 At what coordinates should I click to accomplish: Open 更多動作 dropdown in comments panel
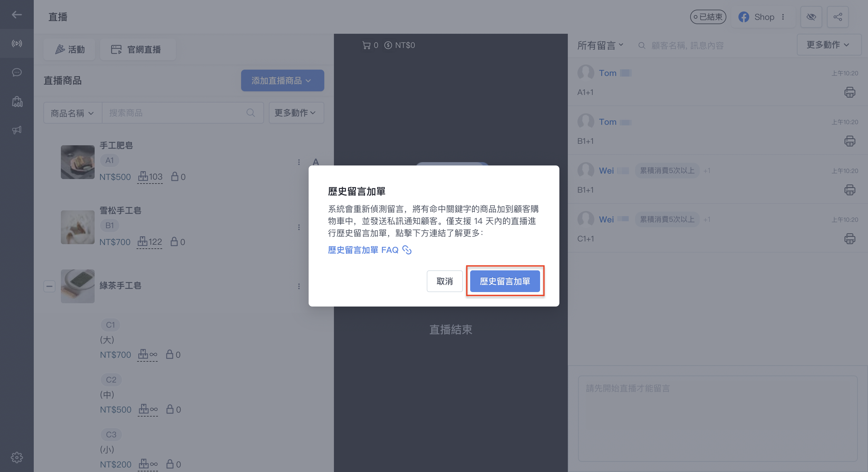[829, 45]
